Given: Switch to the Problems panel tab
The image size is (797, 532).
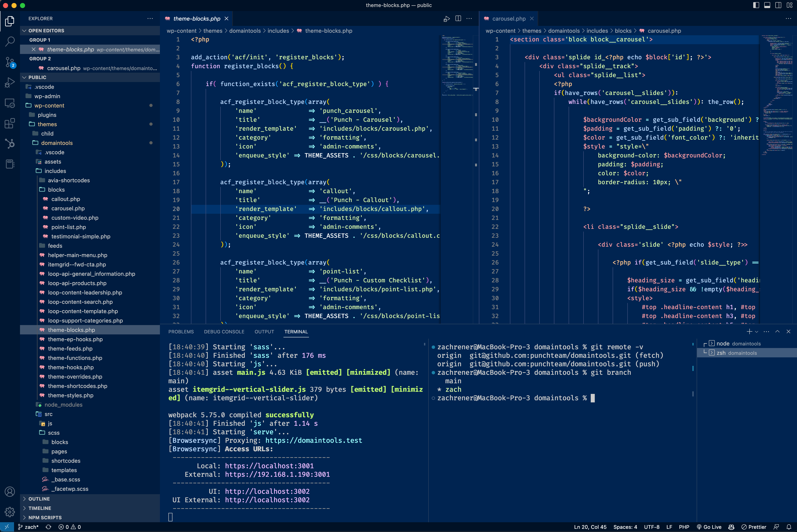Looking at the screenshot, I should (181, 332).
